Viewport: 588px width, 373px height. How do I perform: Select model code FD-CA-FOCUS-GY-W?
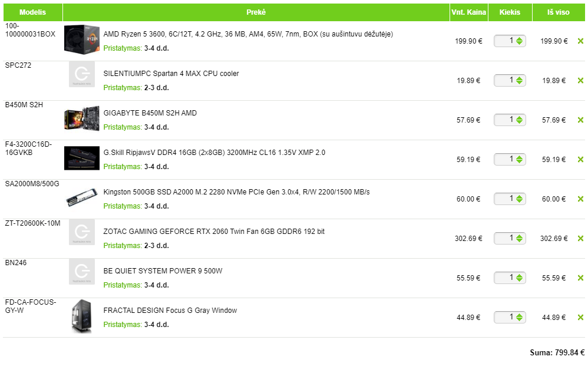pos(31,306)
